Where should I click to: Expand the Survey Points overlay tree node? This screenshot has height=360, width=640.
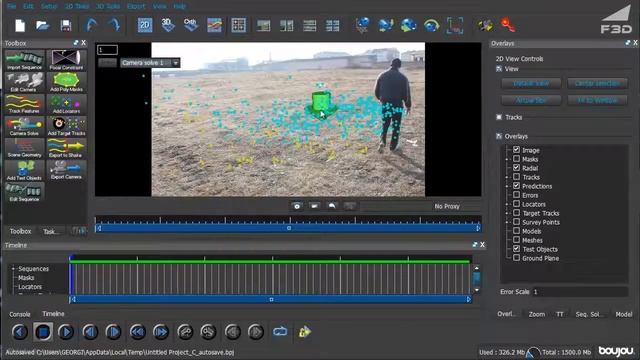507,222
